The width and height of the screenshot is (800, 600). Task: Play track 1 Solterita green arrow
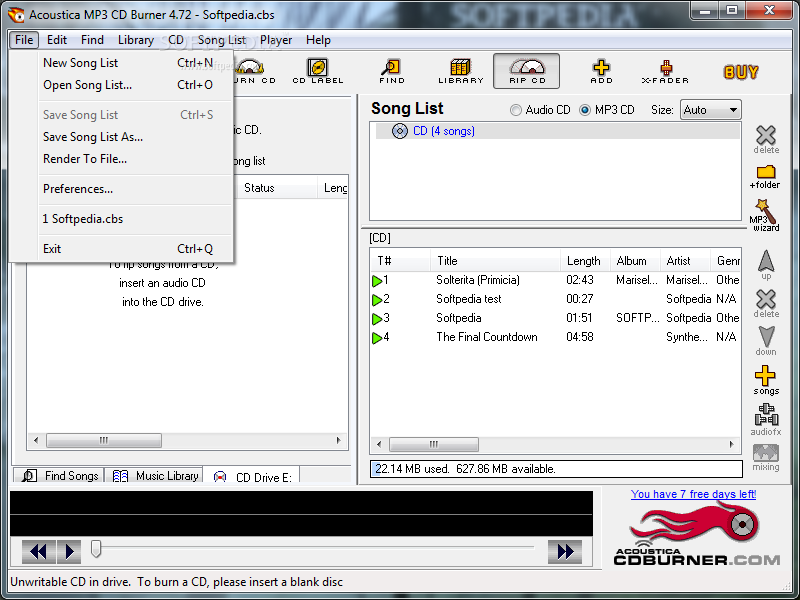[377, 281]
